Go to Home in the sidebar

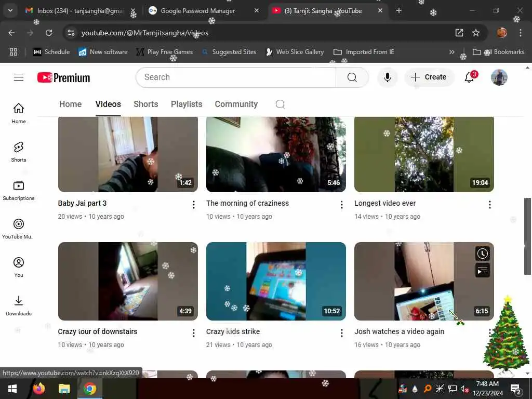19,113
